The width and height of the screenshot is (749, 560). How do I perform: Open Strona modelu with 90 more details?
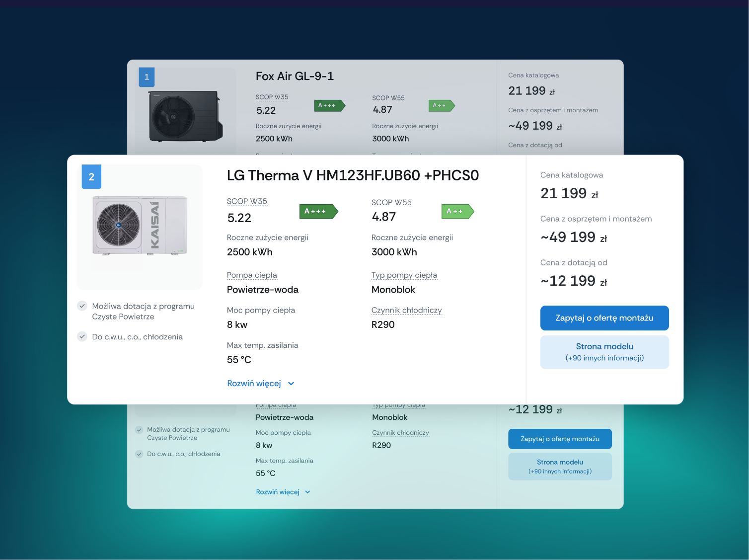tap(604, 352)
